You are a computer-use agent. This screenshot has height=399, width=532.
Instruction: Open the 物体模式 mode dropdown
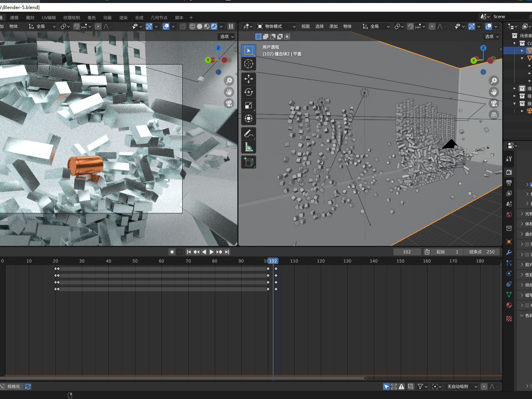(275, 26)
